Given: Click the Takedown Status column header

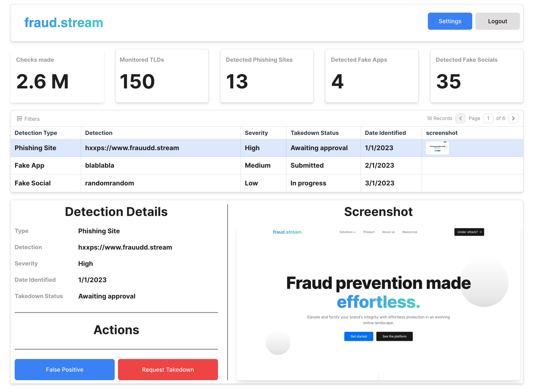Looking at the screenshot, I should [314, 133].
